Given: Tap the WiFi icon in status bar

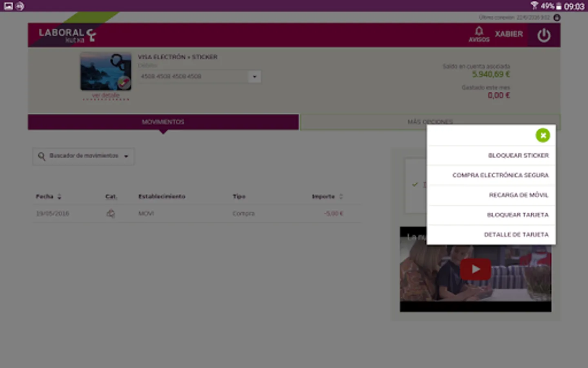Looking at the screenshot, I should point(534,6).
